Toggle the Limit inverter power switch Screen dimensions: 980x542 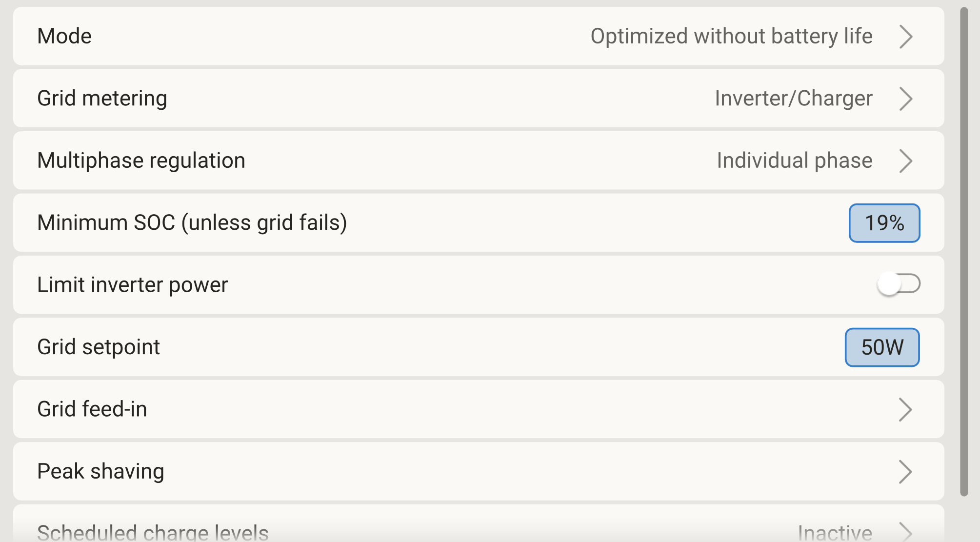898,284
